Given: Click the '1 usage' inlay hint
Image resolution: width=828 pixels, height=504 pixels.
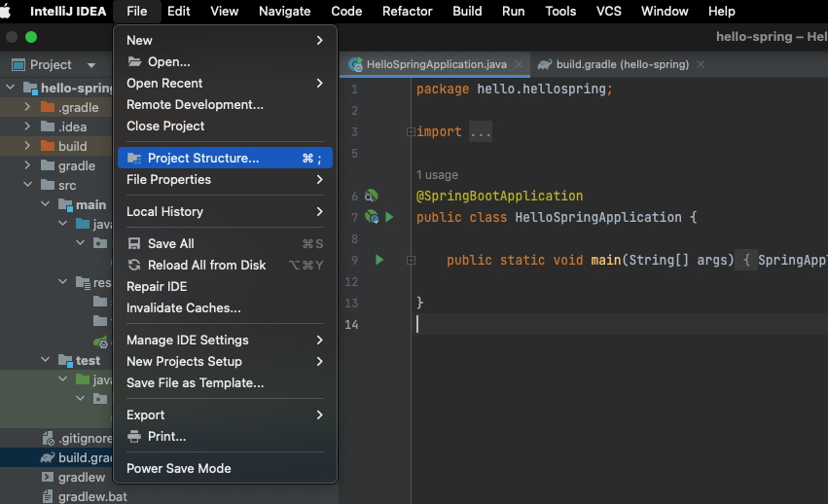Looking at the screenshot, I should pos(437,175).
